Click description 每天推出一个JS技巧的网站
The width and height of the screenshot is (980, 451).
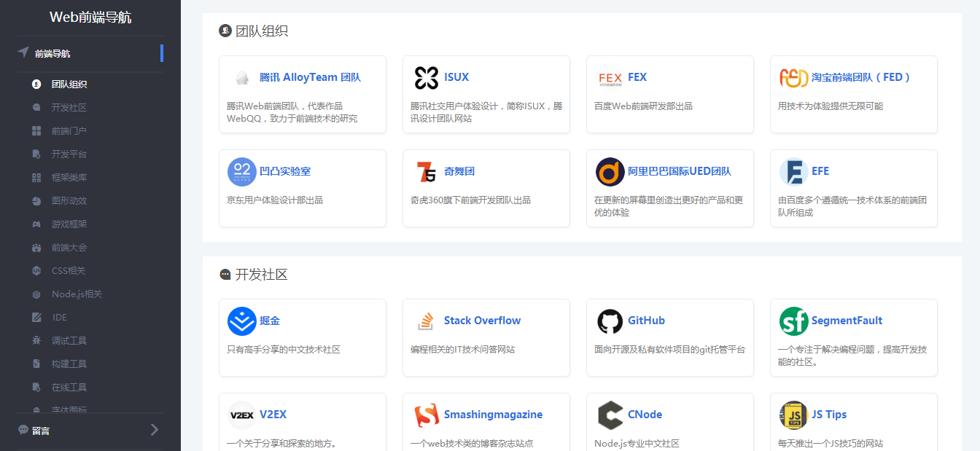[x=831, y=444]
